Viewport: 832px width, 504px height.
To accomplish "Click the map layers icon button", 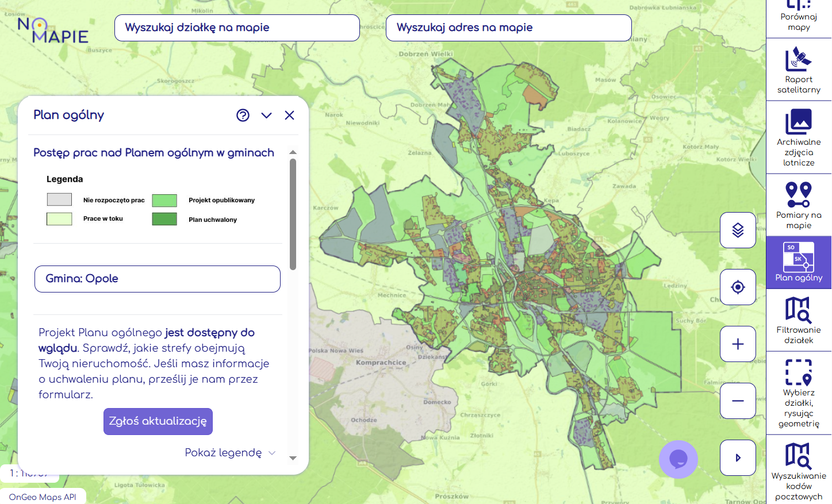I will point(738,230).
